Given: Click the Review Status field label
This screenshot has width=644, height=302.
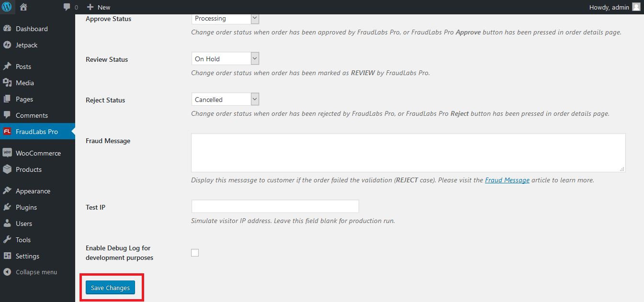Looking at the screenshot, I should tap(107, 59).
